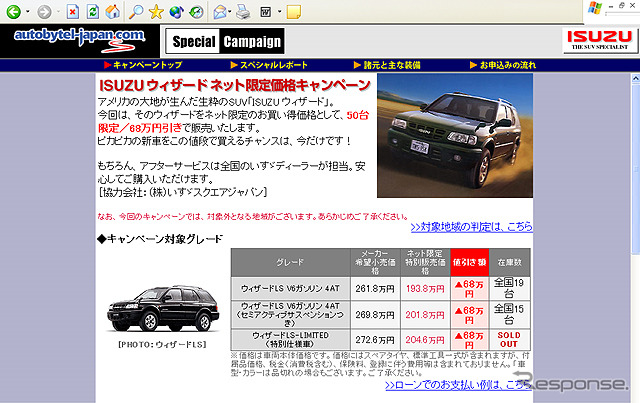Click ▲68万円 in the SOLD OUT row

point(469,340)
